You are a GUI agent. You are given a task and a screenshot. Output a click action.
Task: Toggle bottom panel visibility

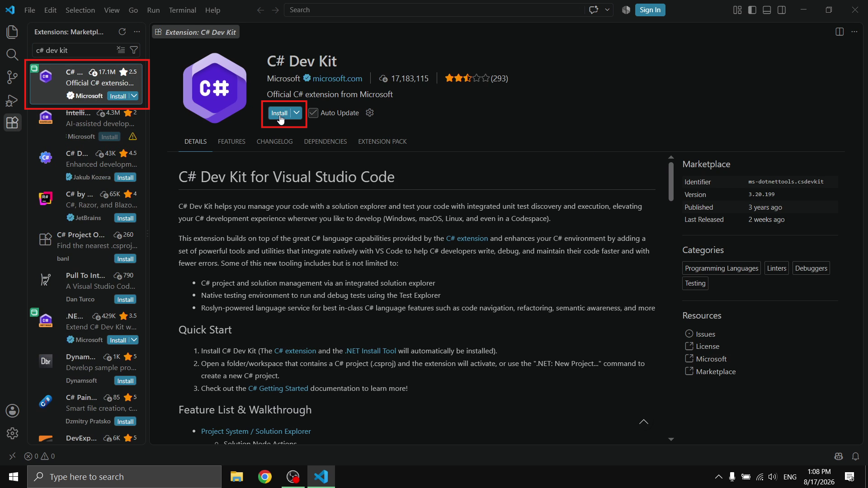[x=767, y=10]
